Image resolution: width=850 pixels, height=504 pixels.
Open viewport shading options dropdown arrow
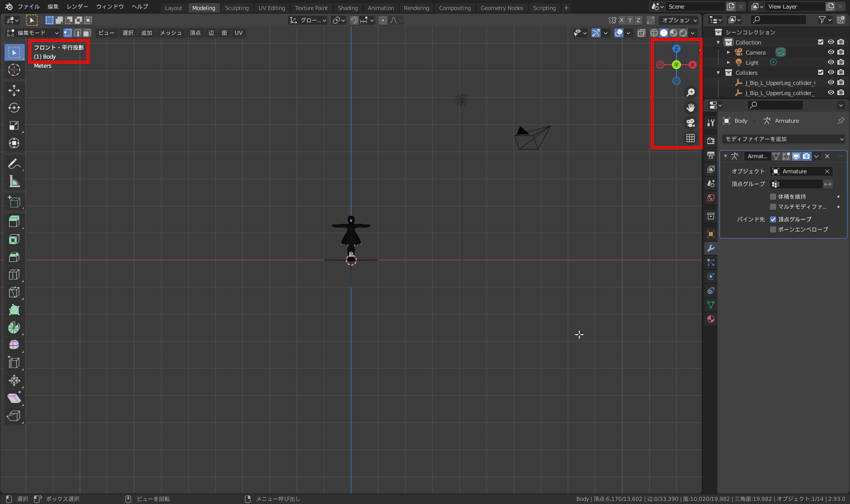coord(693,33)
